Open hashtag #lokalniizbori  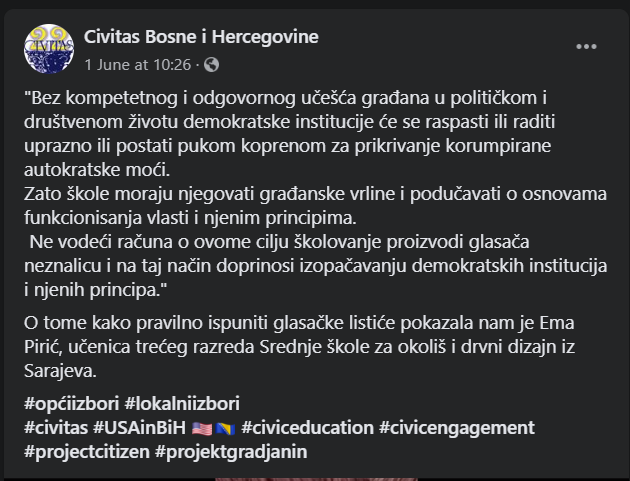[x=182, y=403]
